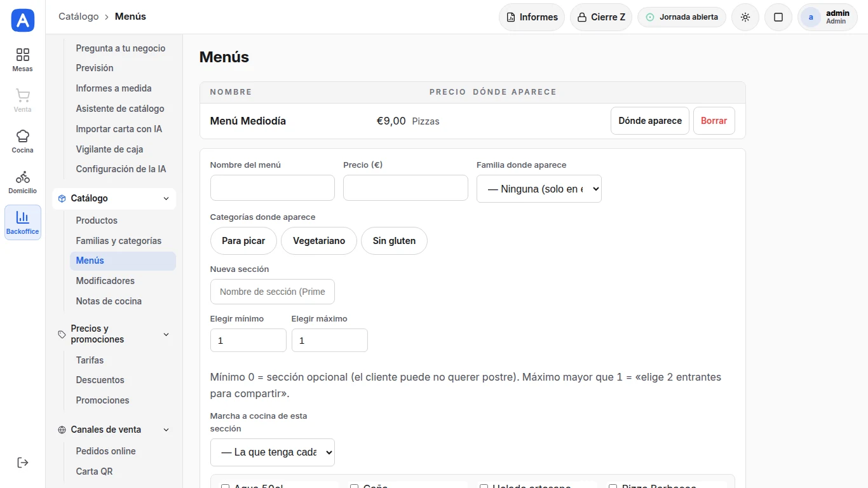Collapse the Precios y promociones chevron
868x488 pixels.
[166, 334]
